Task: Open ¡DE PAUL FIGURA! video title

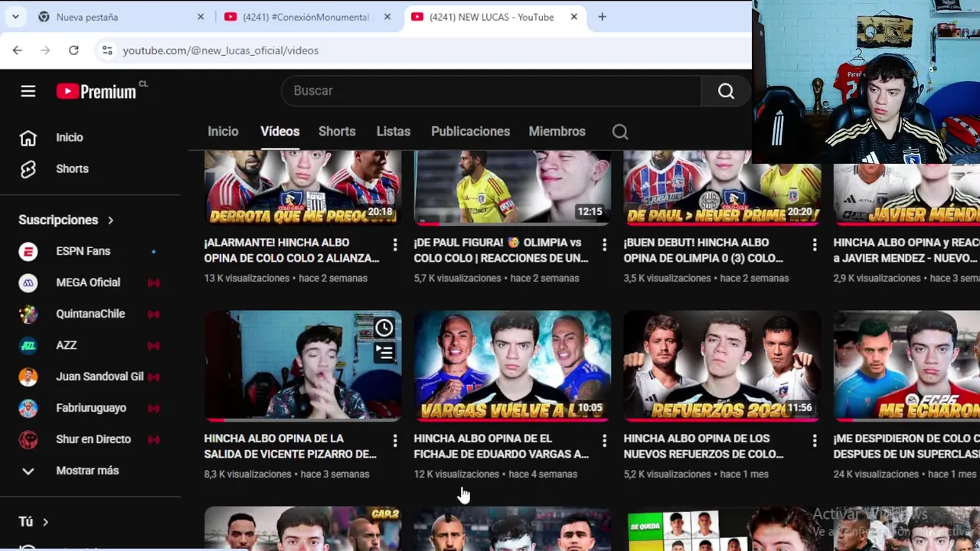Action: 501,250
